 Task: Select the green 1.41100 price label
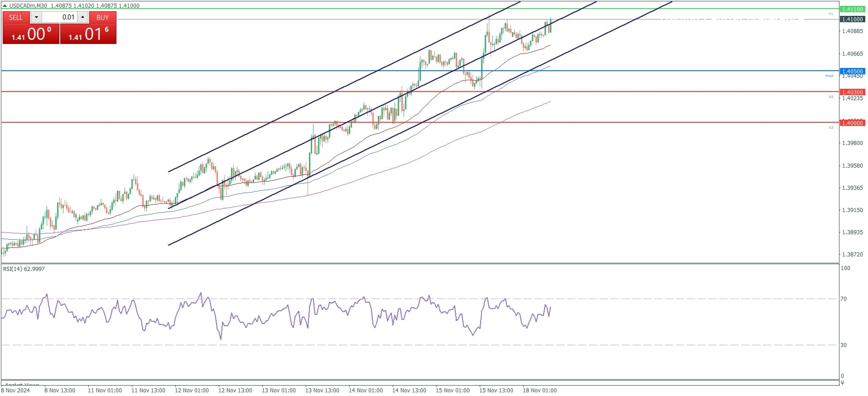tap(852, 9)
